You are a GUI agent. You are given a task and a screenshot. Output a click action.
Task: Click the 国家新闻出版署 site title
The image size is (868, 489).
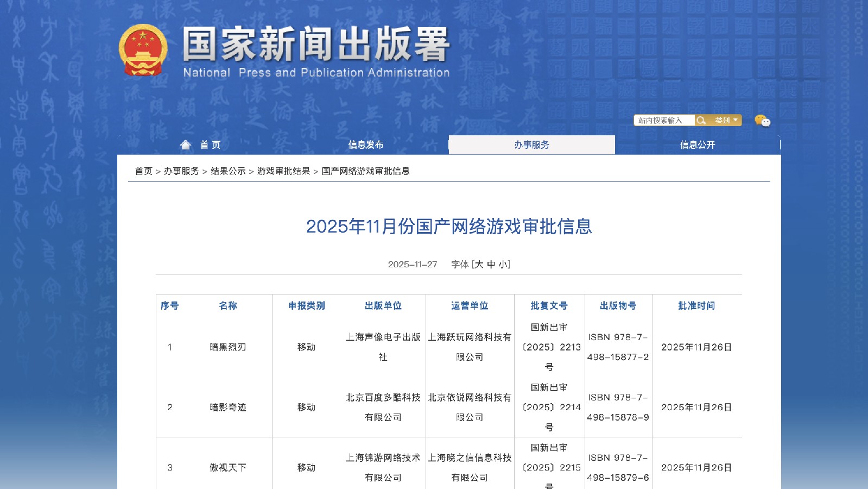tap(316, 45)
